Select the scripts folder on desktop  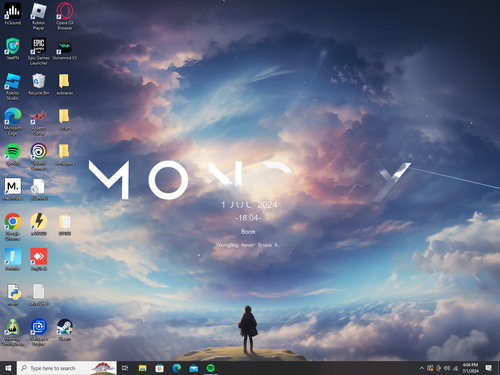(65, 119)
